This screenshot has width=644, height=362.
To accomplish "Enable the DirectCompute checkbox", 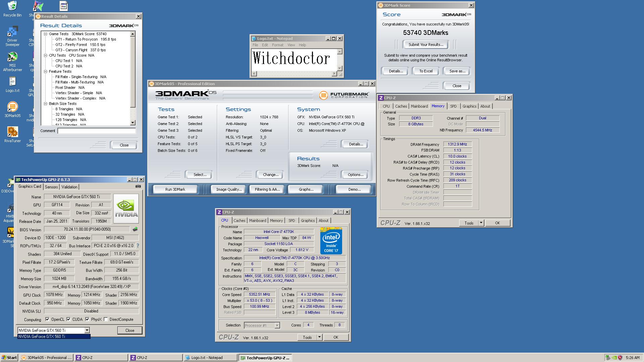I will [x=106, y=319].
